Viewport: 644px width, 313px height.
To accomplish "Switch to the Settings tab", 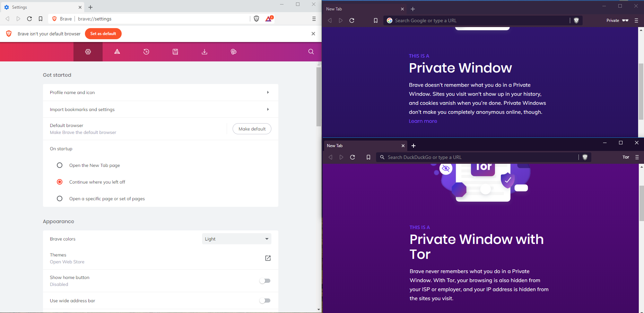I will 42,7.
